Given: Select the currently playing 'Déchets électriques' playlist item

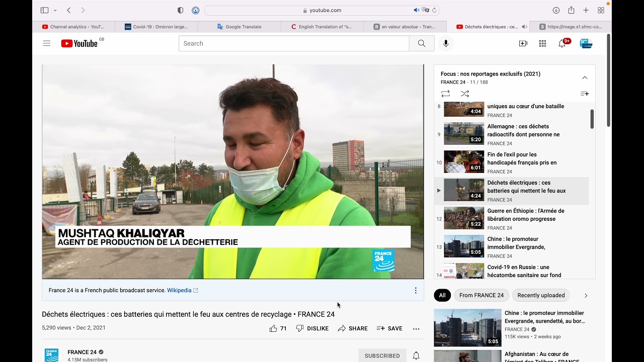Looking at the screenshot, I should click(x=511, y=191).
